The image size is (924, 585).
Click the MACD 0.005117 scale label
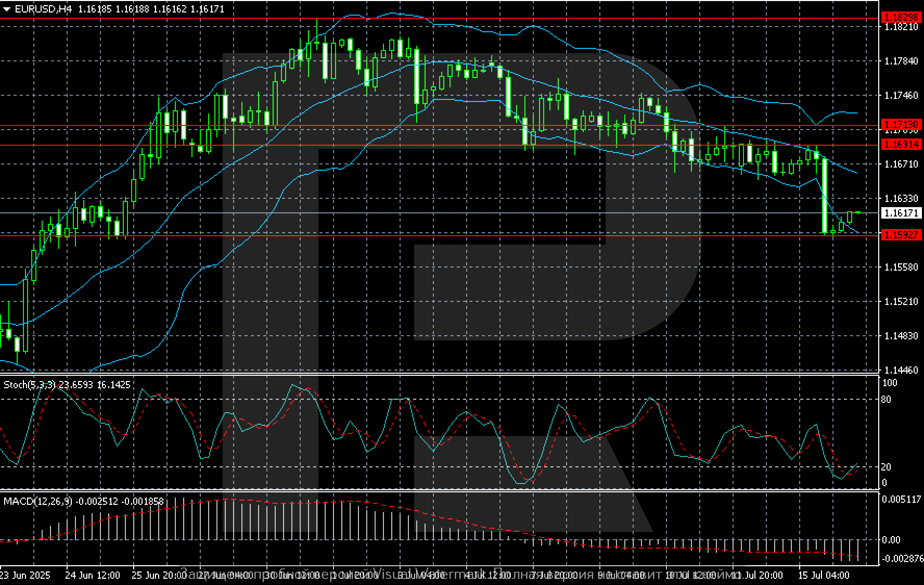901,499
